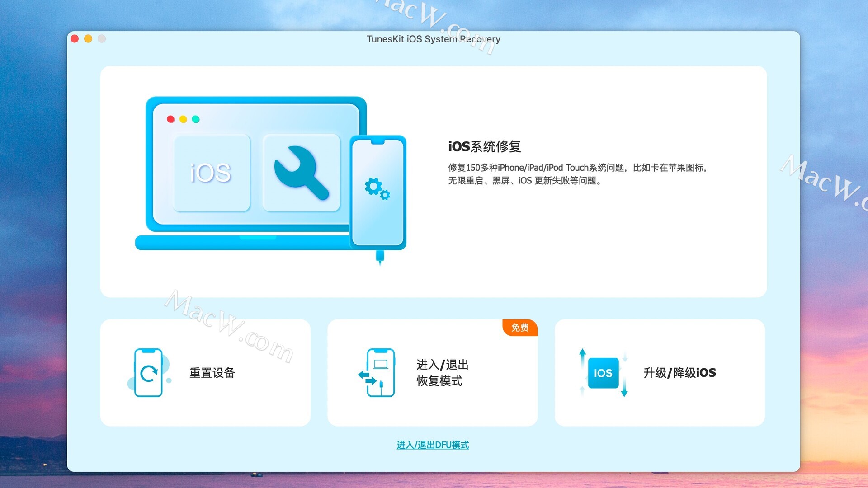Select the 重置设备 phone reset icon

pos(149,373)
